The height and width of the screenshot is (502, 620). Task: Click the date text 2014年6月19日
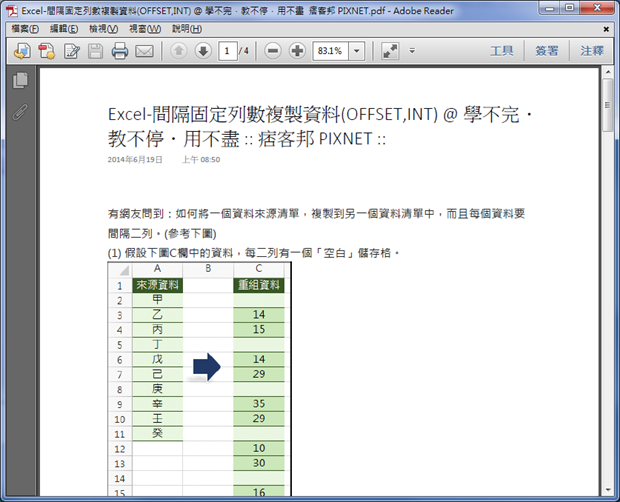point(135,160)
